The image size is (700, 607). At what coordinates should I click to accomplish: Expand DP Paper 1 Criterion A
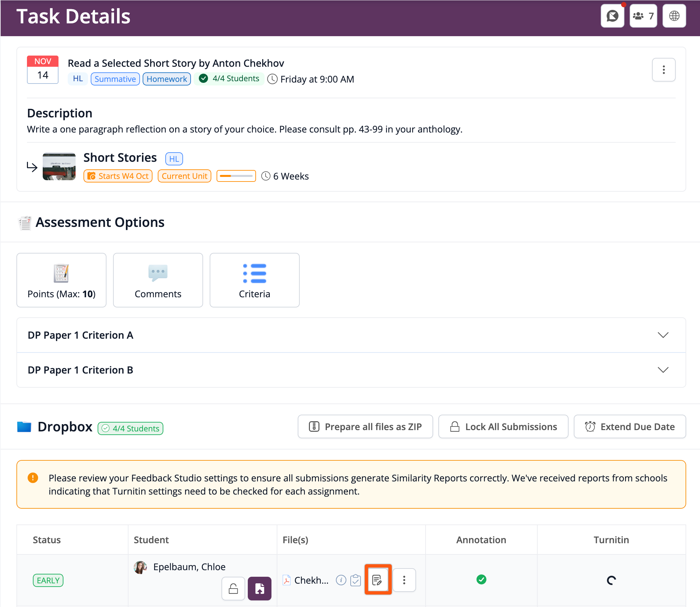(351, 335)
